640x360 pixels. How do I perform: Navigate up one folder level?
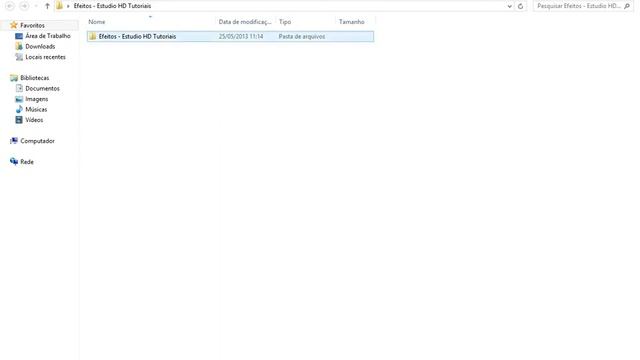pyautogui.click(x=47, y=6)
